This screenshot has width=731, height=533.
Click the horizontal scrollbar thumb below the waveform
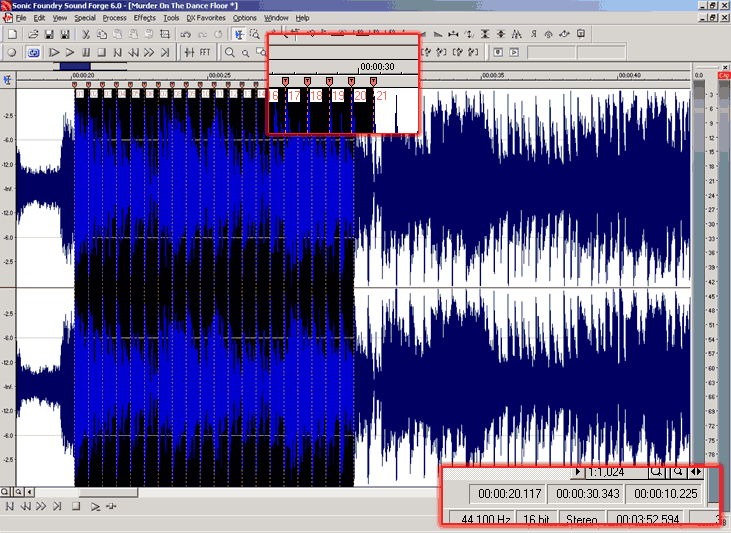[x=108, y=492]
